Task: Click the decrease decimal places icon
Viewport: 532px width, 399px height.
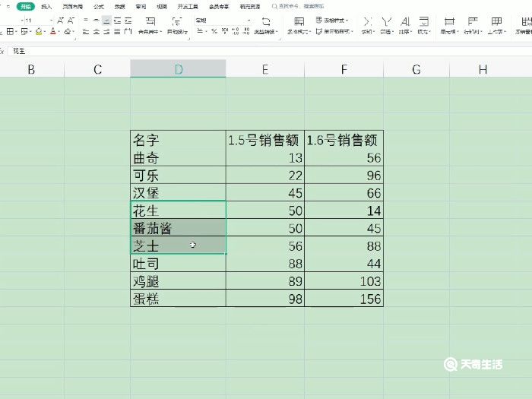Action: click(247, 32)
